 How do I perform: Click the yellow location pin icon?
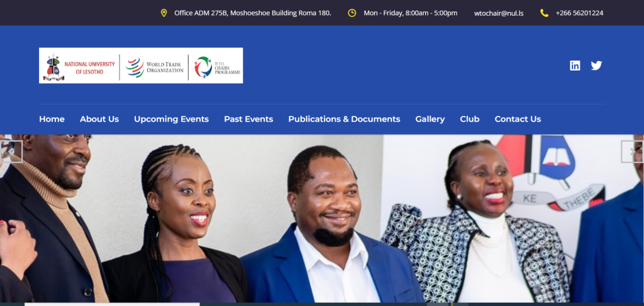(164, 13)
